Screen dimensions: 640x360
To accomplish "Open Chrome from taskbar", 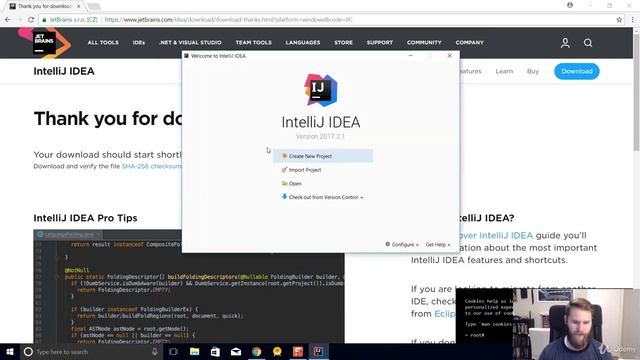I will point(256,351).
